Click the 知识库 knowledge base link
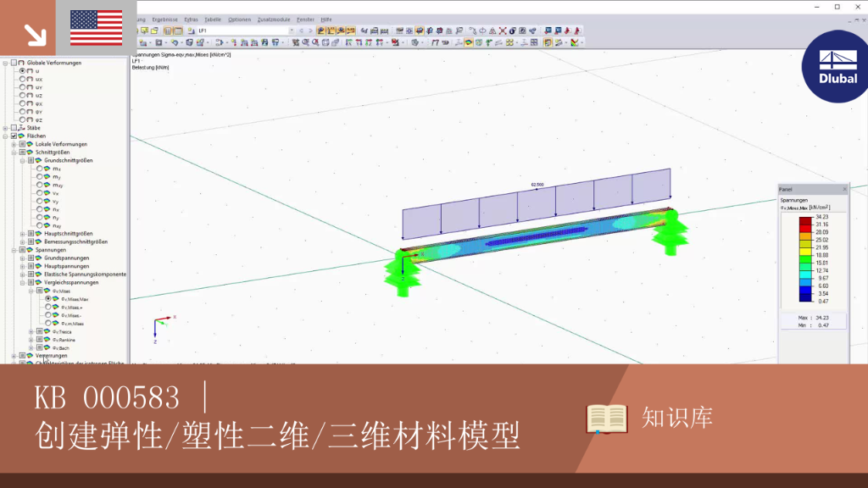This screenshot has height=488, width=868. coord(677,418)
